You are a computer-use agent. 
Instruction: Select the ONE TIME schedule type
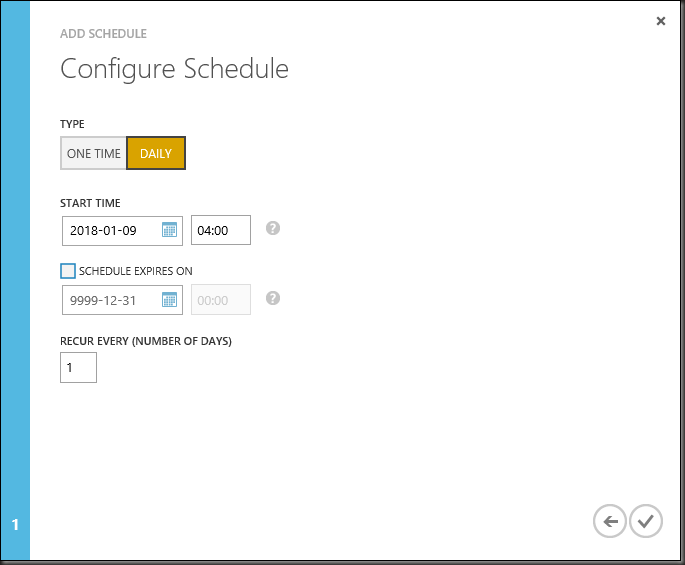coord(93,154)
